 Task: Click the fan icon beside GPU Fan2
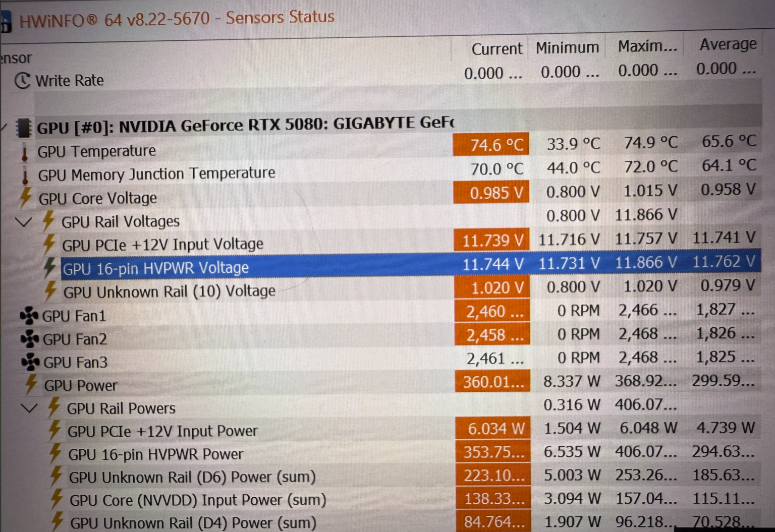(30, 339)
